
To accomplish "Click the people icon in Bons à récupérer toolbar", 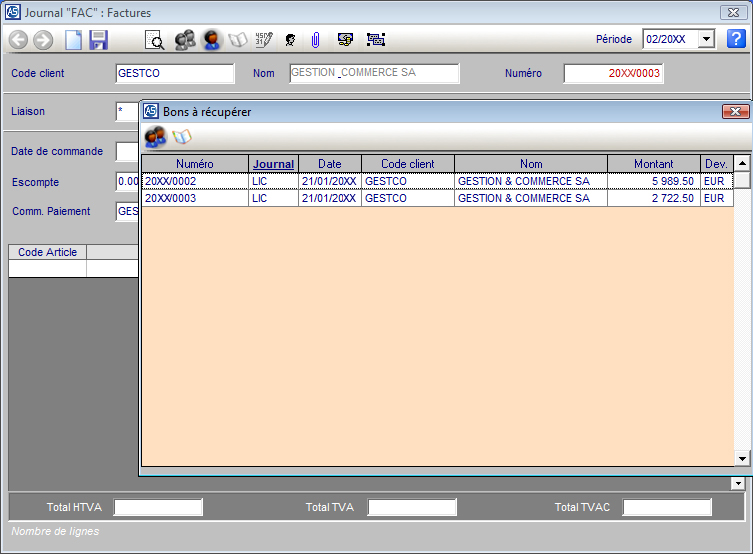I will pos(155,136).
